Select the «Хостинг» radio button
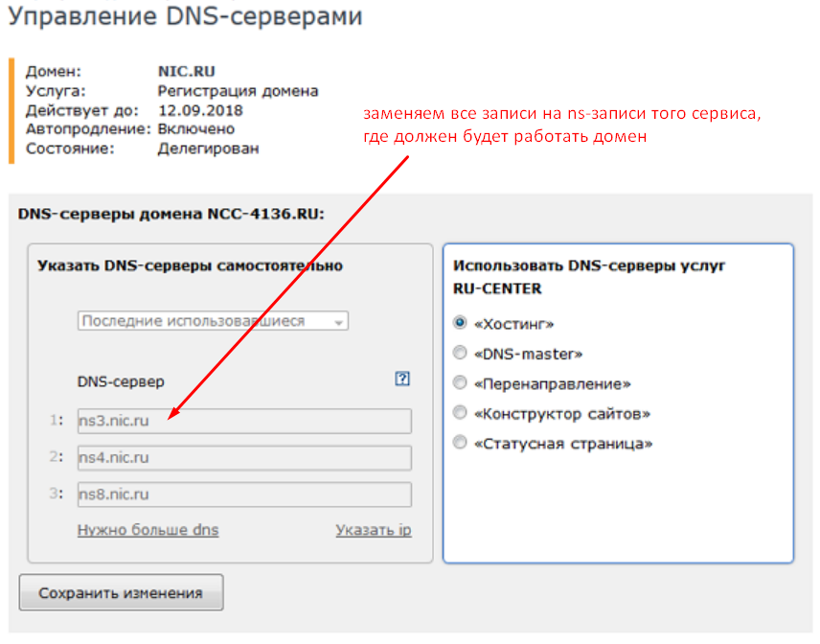The height and width of the screenshot is (644, 820). (460, 323)
